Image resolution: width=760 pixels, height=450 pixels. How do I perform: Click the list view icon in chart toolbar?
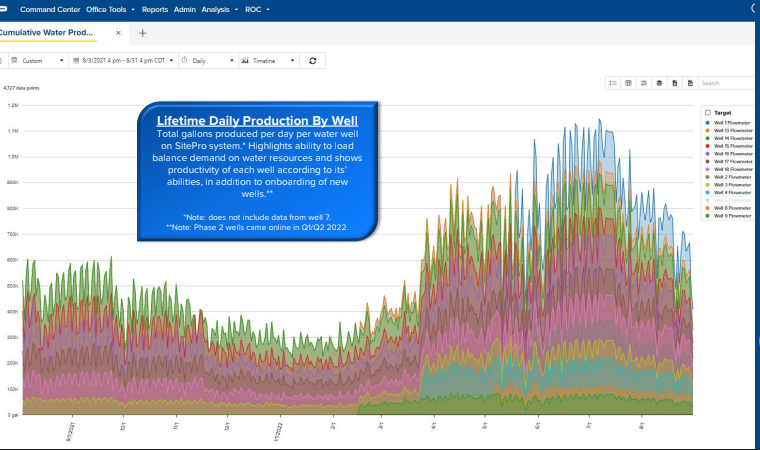tap(612, 83)
